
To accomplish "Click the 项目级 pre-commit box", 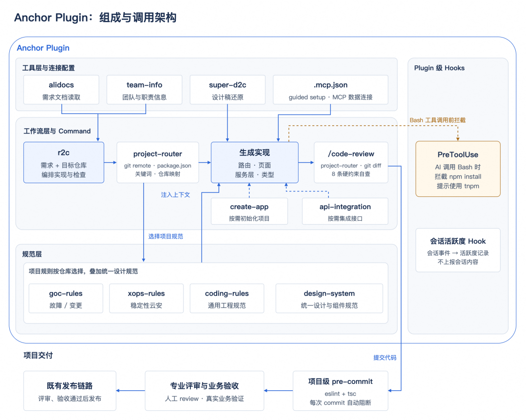I will (340, 391).
